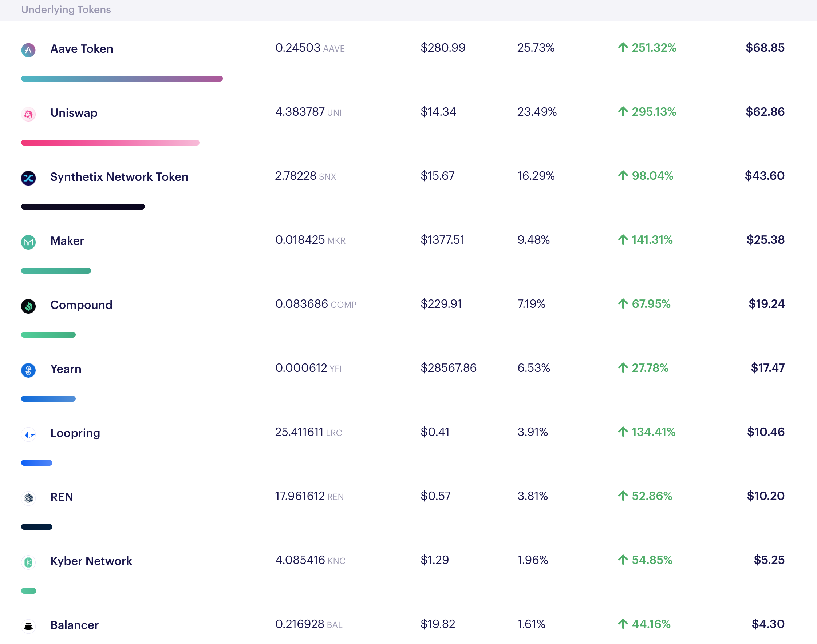Open the Uniswap token name
Screen dimensions: 817x644
click(74, 113)
